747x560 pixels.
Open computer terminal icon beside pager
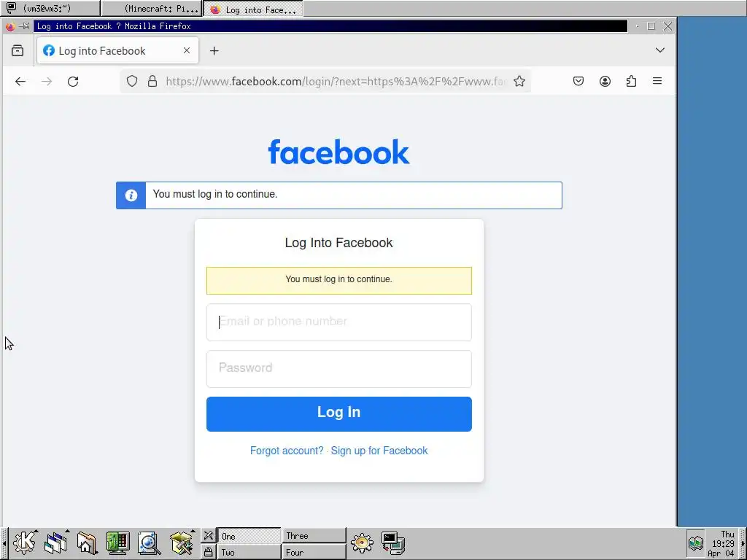(x=393, y=543)
